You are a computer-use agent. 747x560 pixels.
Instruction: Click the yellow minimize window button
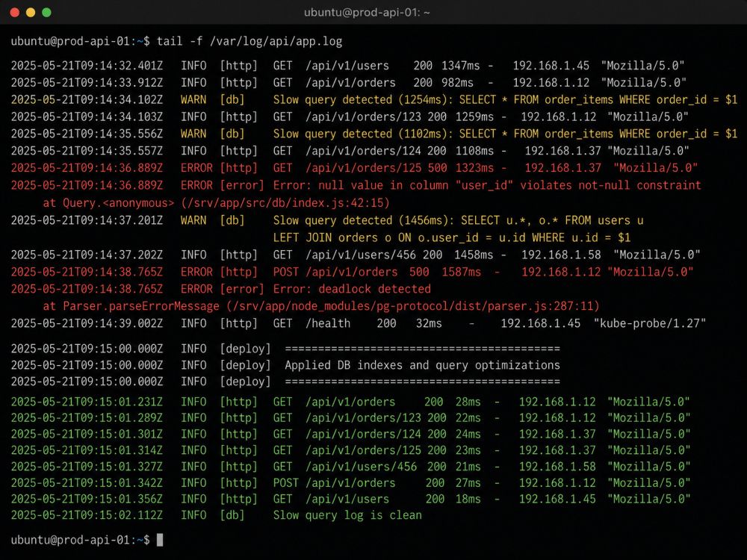pos(31,13)
